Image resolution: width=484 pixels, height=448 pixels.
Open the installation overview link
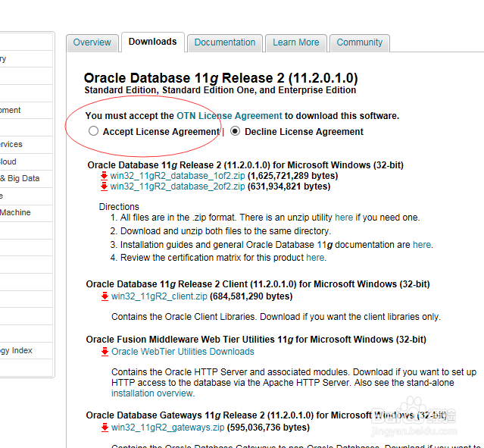tap(152, 393)
